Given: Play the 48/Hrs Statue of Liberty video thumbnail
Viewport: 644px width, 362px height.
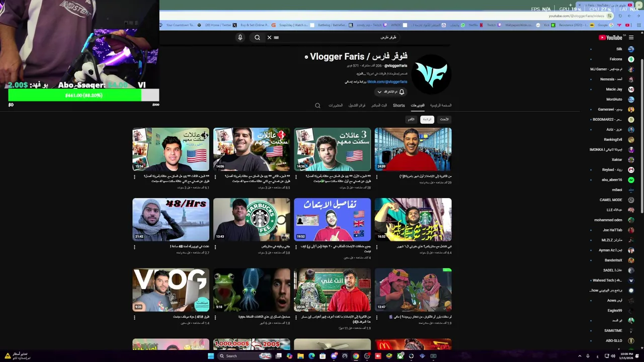Looking at the screenshot, I should pos(171,220).
